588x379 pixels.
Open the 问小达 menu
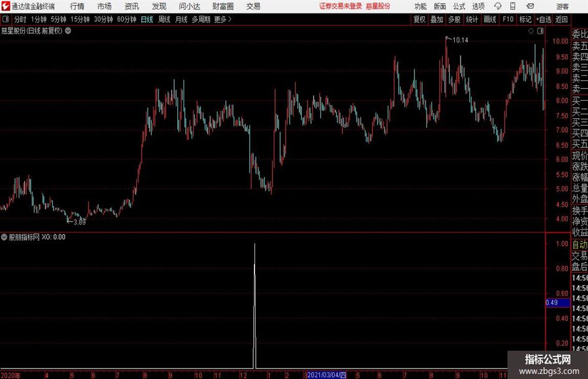189,6
